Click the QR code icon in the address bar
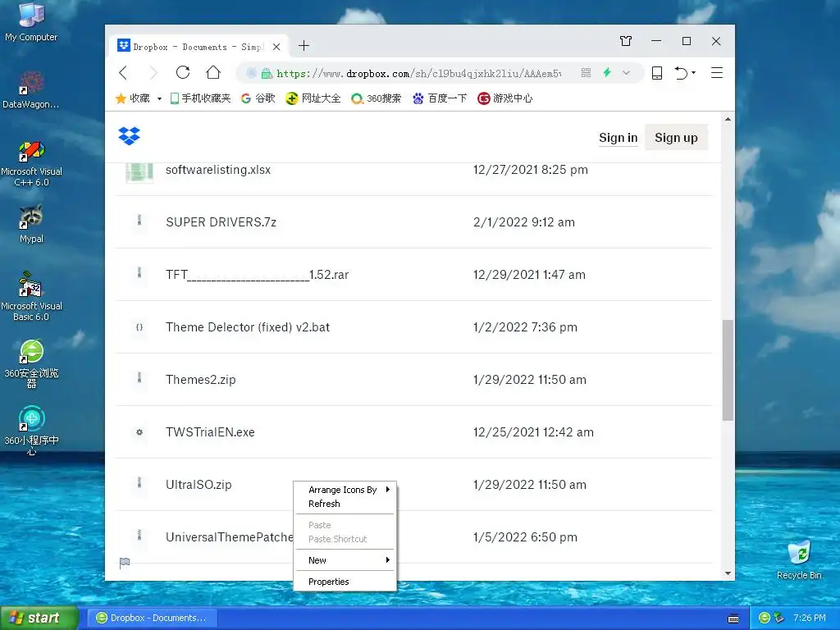Screen dimensions: 840x630 point(586,73)
